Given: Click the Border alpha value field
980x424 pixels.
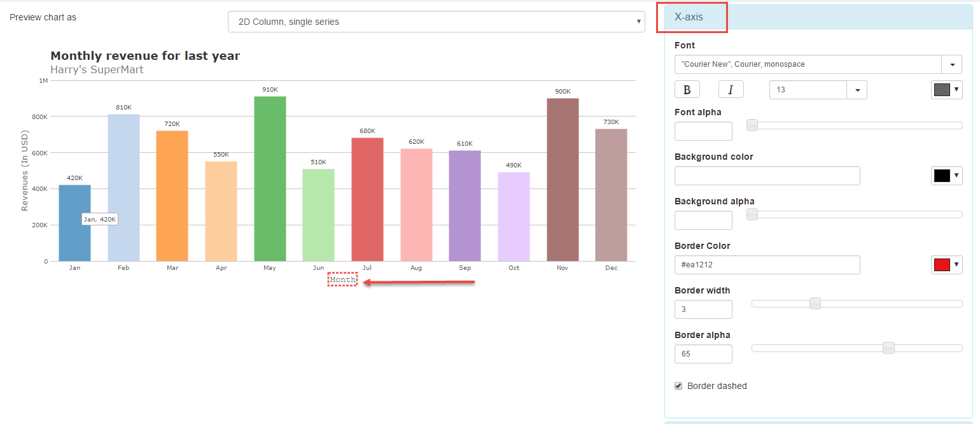Looking at the screenshot, I should [703, 354].
